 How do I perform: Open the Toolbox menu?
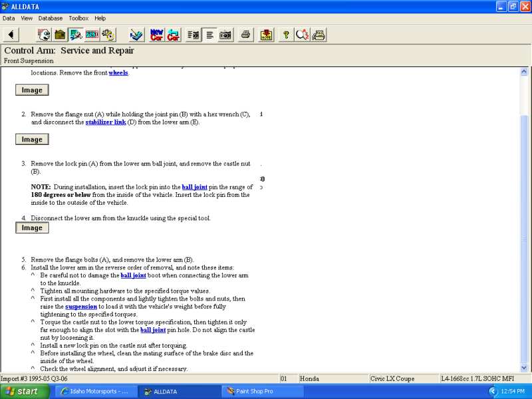pos(79,18)
